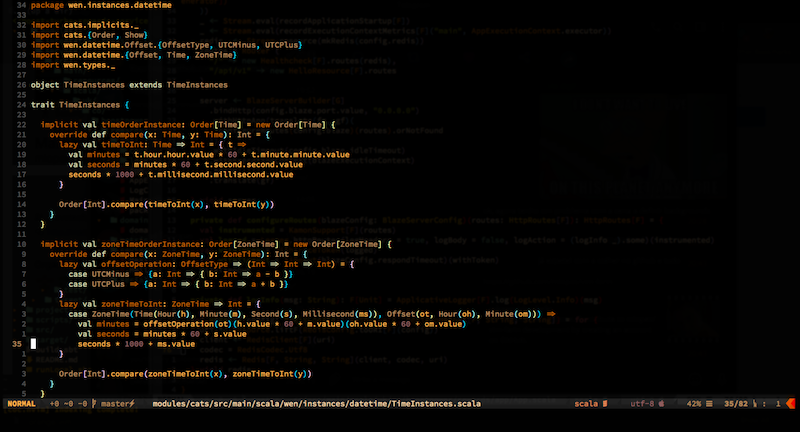Click the file path TimeInstances.scala in status line
Viewport: 800px width, 432px height.
tap(316, 403)
